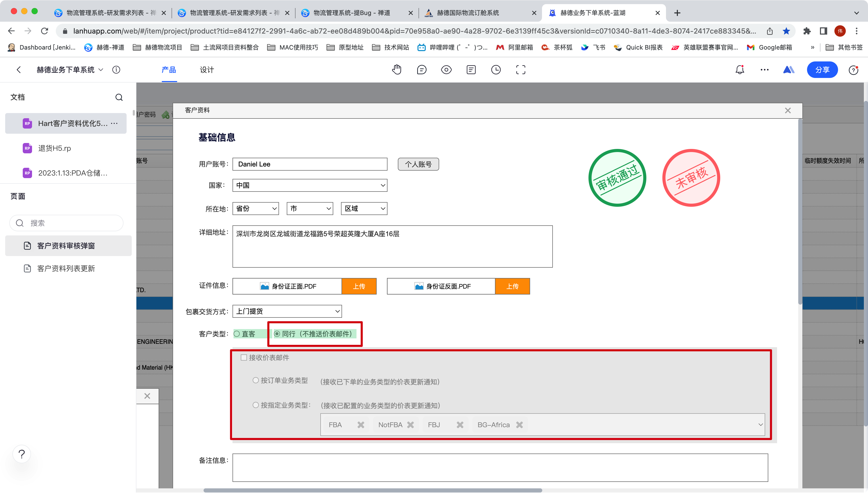Click the 用户账号 input showing Daniel Lee
The image size is (868, 493).
309,164
